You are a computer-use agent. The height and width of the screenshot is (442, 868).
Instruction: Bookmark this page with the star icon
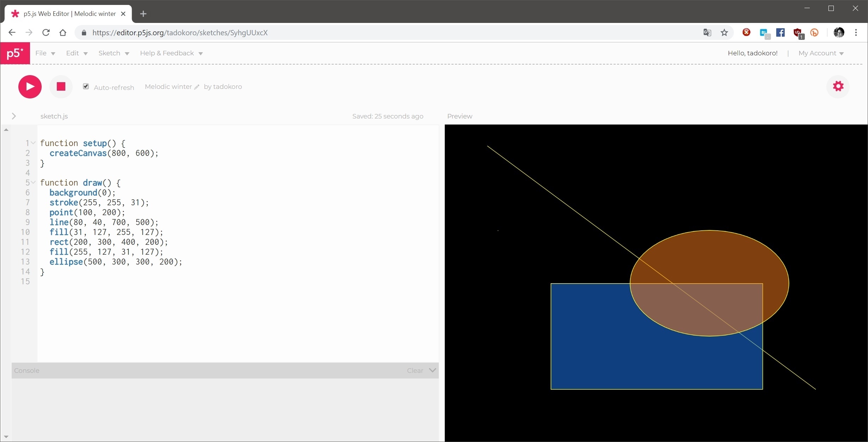[724, 32]
